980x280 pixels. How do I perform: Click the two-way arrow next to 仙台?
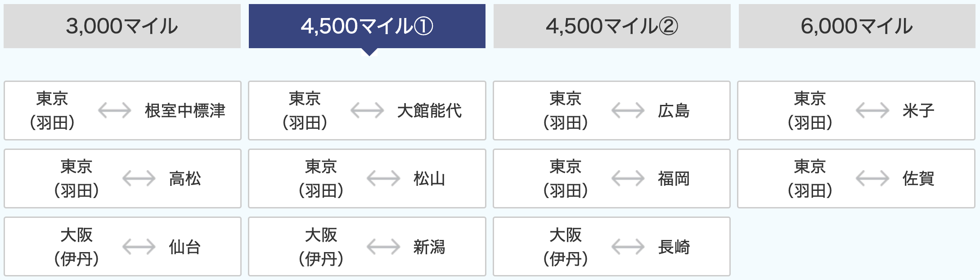139,247
